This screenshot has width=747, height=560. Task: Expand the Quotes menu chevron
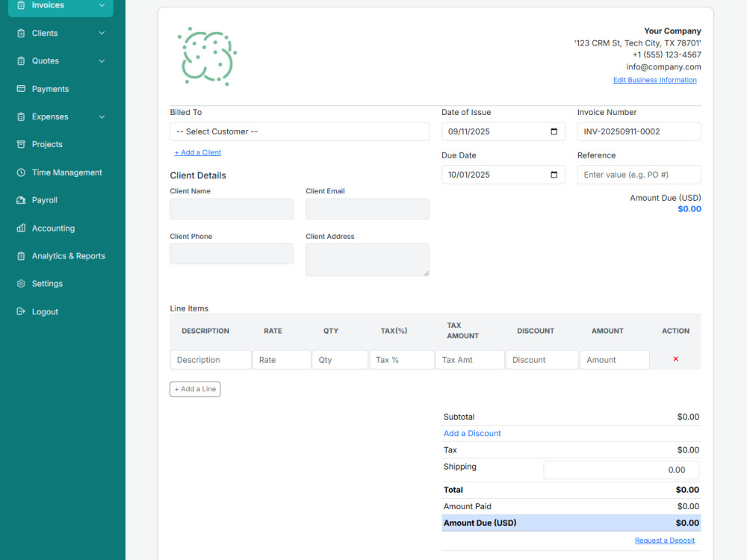pyautogui.click(x=102, y=61)
